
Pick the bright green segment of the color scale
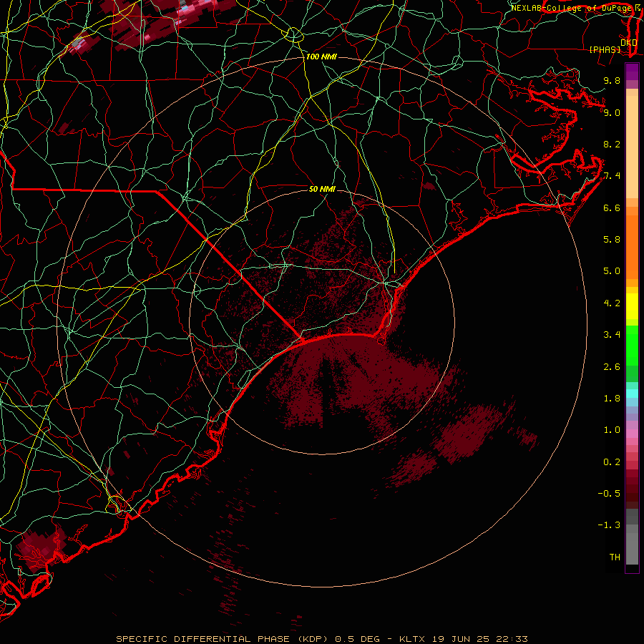[x=632, y=345]
